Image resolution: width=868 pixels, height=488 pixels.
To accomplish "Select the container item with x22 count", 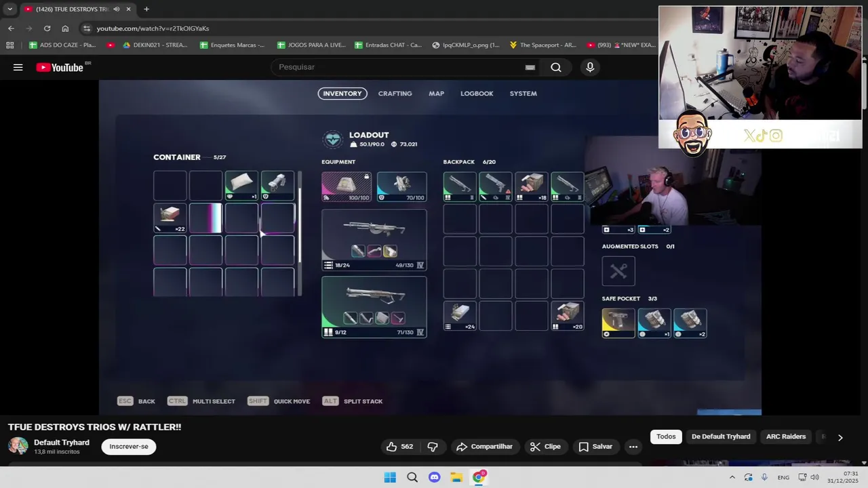I will point(170,218).
